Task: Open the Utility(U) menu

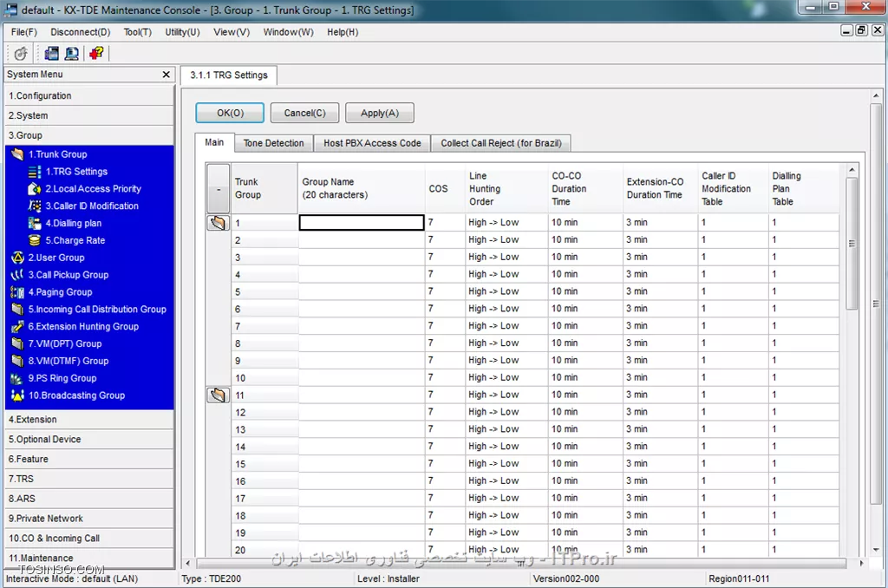Action: click(x=182, y=32)
